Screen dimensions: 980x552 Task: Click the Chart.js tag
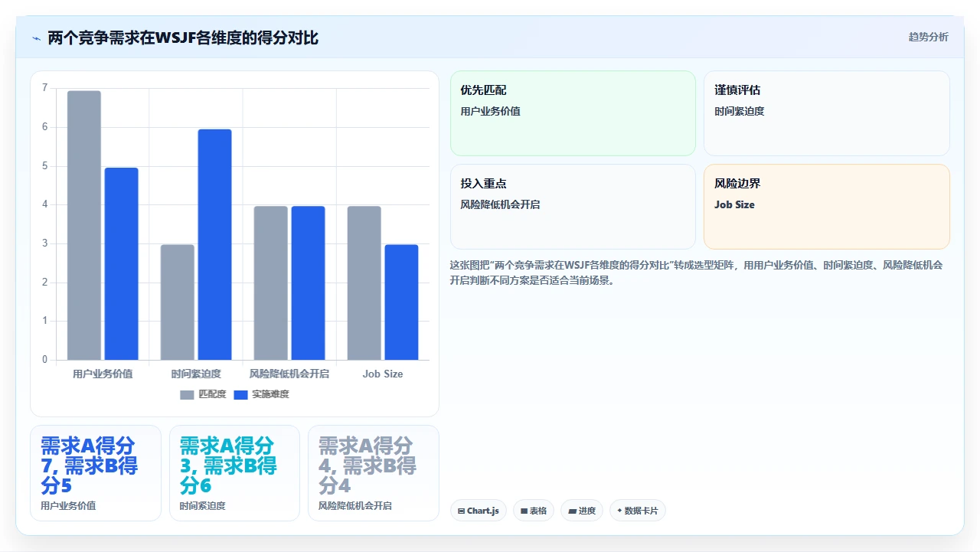click(479, 511)
